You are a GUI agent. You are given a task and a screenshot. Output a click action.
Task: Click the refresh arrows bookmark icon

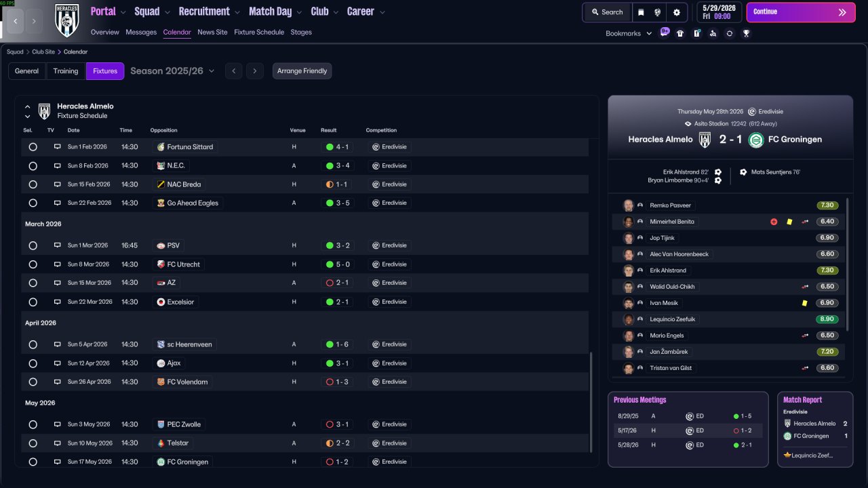click(730, 33)
